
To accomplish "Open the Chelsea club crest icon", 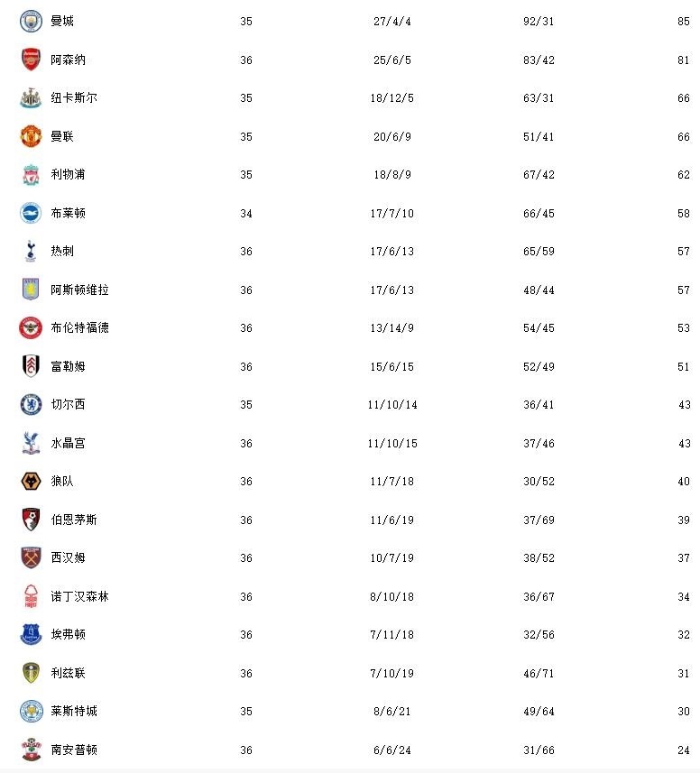I will (31, 404).
